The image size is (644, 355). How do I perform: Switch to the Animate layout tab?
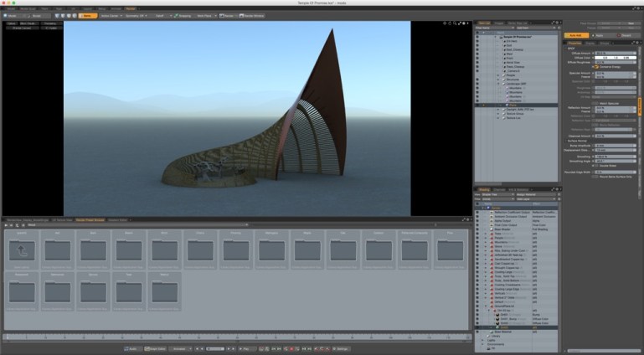click(x=116, y=8)
